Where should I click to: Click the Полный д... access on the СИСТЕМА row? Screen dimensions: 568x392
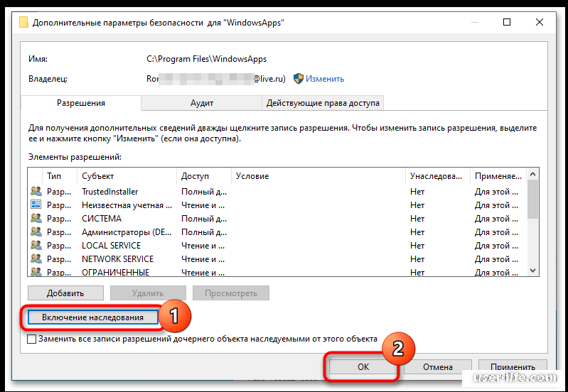[x=204, y=219]
